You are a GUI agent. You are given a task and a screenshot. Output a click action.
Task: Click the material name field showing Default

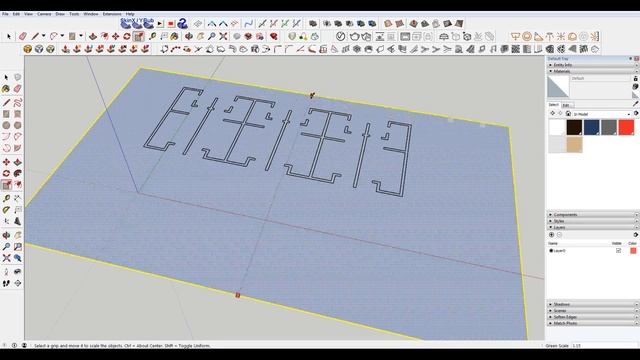click(600, 78)
